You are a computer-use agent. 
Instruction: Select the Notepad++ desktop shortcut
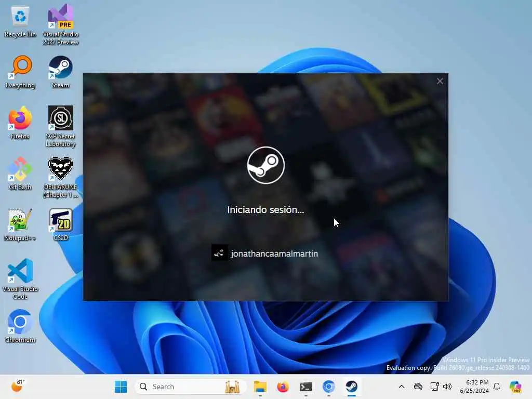pos(20,224)
